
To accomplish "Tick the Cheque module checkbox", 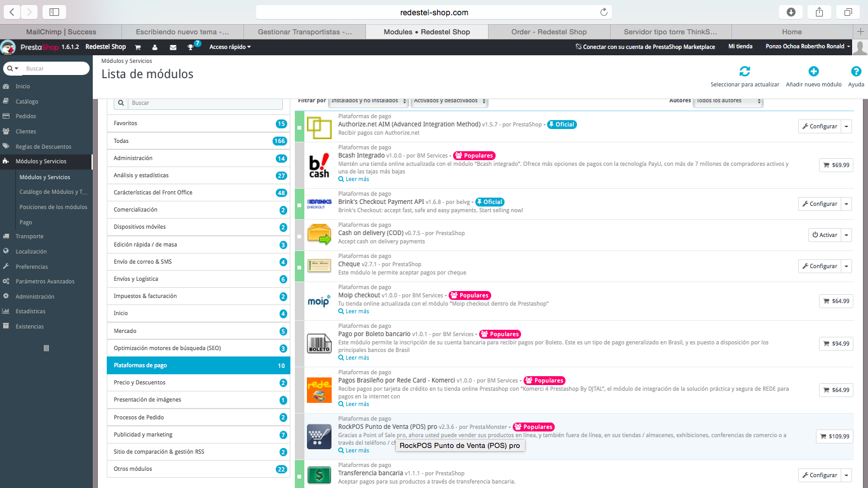I will (299, 268).
